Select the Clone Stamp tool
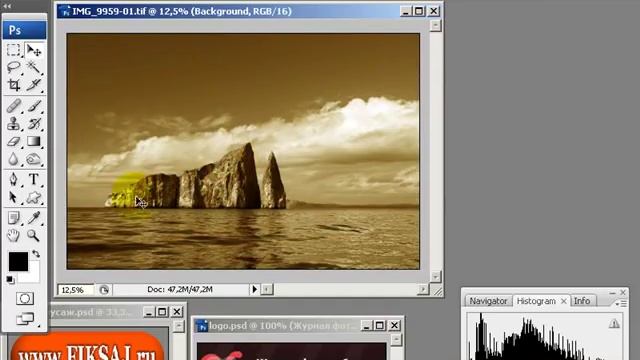Image resolution: width=640 pixels, height=360 pixels. click(13, 123)
